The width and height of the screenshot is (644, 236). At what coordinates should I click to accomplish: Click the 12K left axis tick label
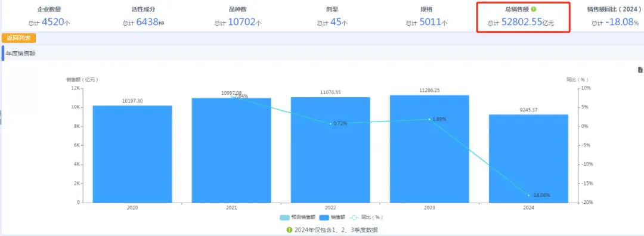point(75,88)
